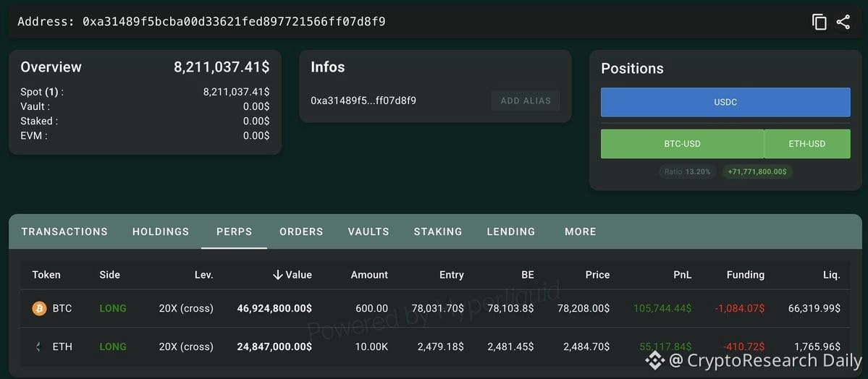Click the Spot (1) label
The width and height of the screenshot is (868, 379).
click(42, 93)
